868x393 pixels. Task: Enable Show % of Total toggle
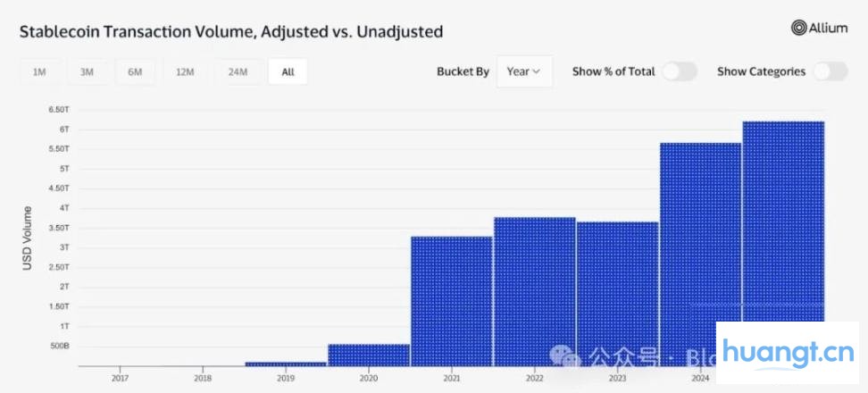(x=680, y=71)
